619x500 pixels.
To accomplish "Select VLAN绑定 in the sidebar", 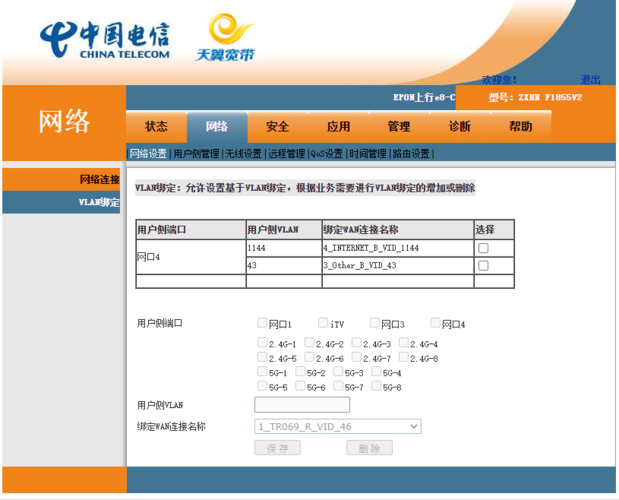I will point(61,202).
